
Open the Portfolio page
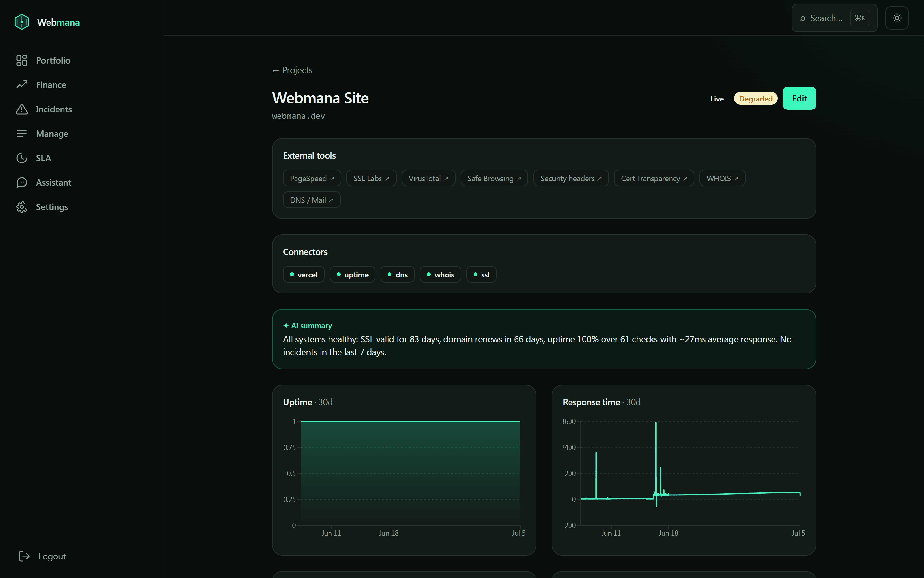[x=53, y=60]
